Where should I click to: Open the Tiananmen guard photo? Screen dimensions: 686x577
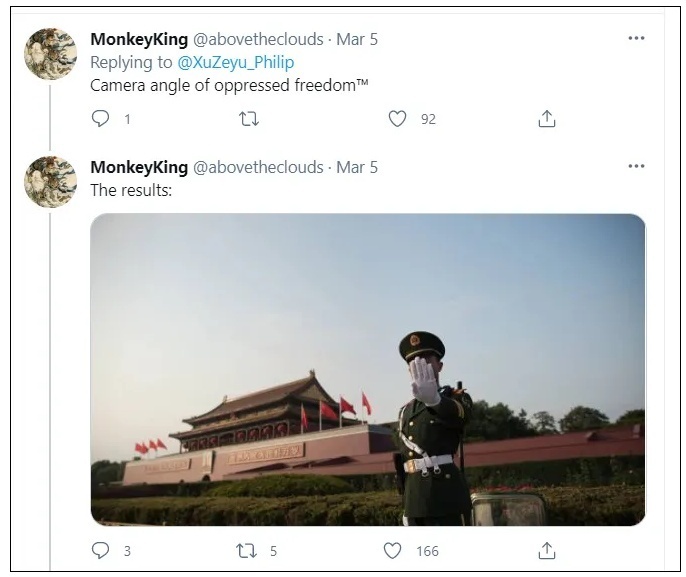[x=367, y=369]
